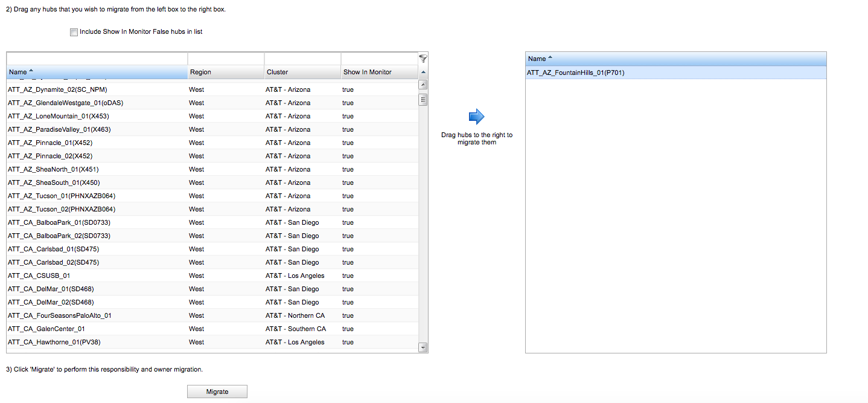Click the funnel filter icon above the table
This screenshot has height=403, width=868.
pyautogui.click(x=423, y=59)
